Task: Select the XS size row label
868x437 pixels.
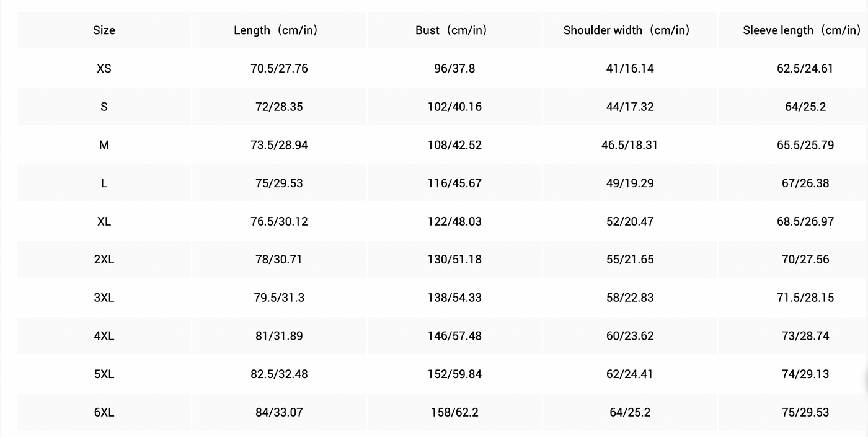Action: click(x=104, y=68)
